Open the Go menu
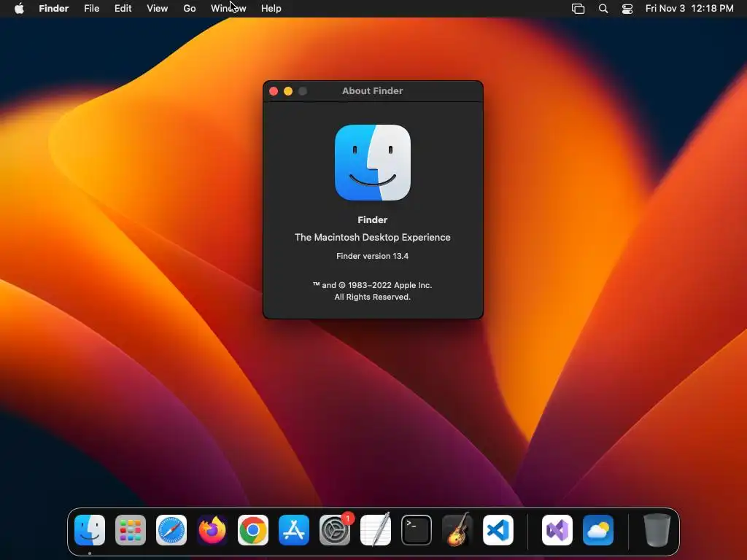 point(190,9)
